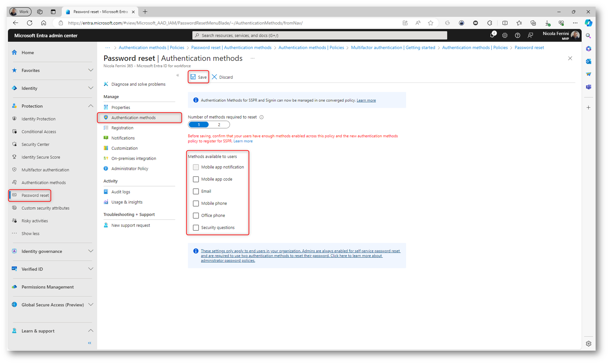Open the Outlook sidebar icon

588,61
